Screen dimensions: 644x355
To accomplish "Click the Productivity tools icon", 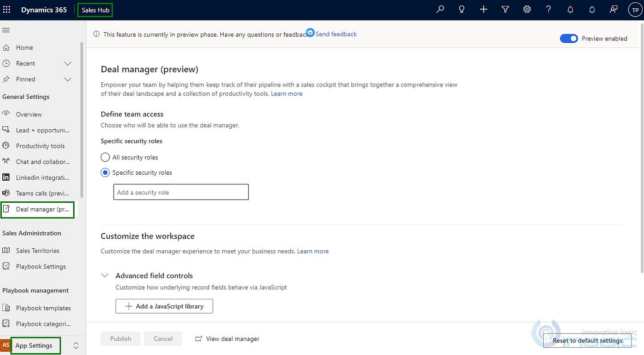I will [x=6, y=145].
